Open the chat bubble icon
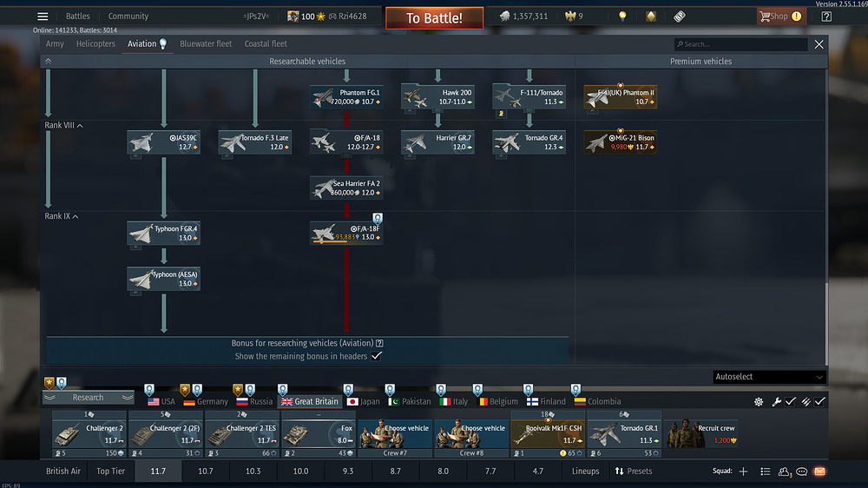 (801, 472)
